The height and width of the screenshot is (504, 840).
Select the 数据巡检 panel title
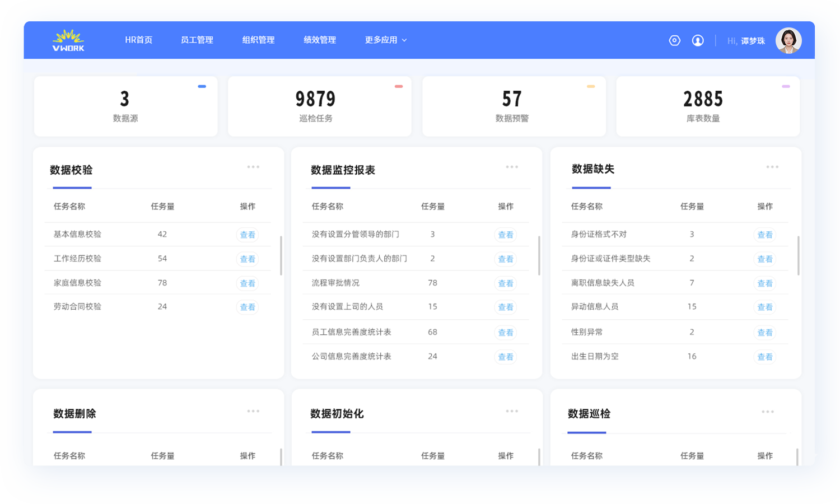[x=589, y=414]
